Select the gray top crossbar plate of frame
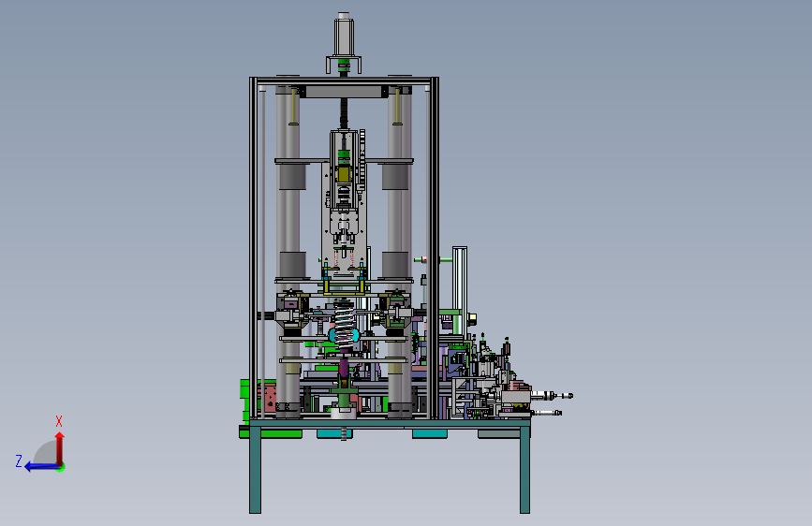The width and height of the screenshot is (812, 526). 344,92
